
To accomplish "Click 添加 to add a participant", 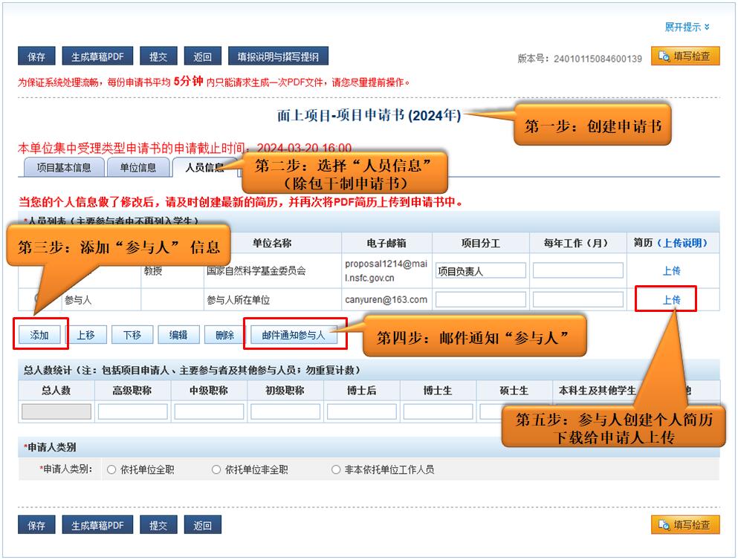I will (x=39, y=336).
